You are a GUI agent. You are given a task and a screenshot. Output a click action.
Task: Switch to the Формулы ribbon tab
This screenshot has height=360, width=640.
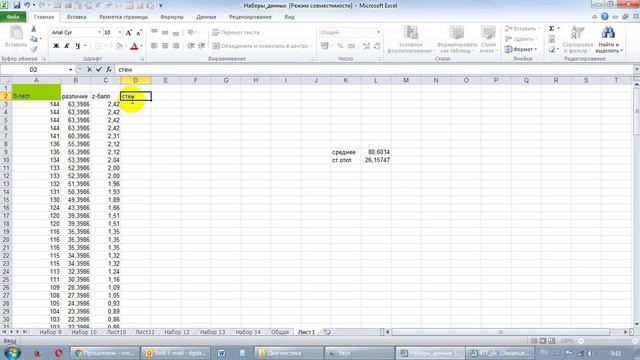(172, 17)
